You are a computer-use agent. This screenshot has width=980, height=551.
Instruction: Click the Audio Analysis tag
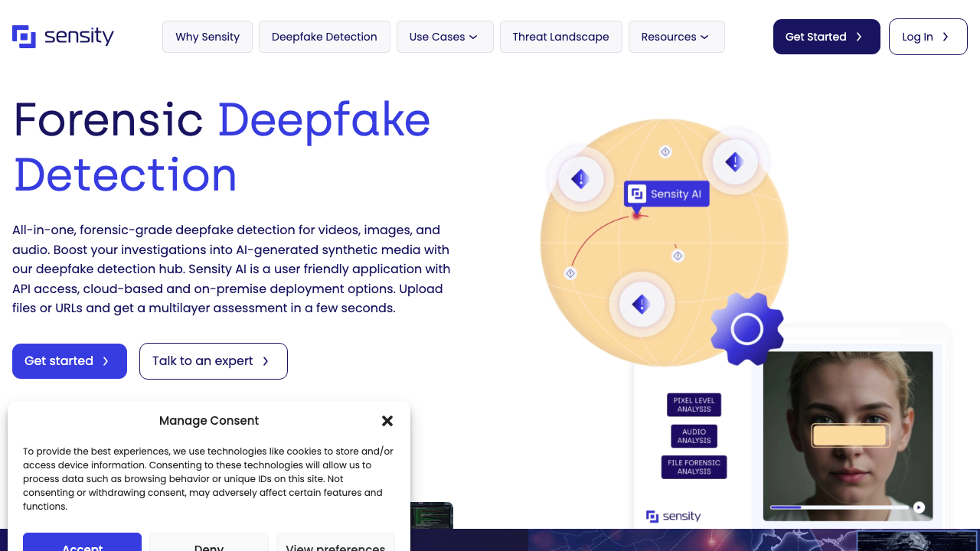point(694,436)
